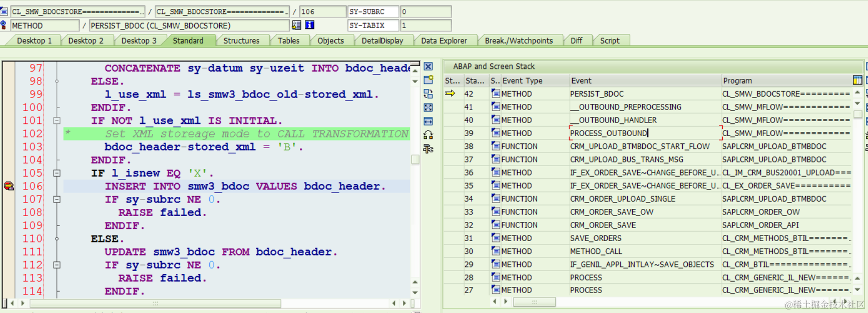
Task: Collapse the IF block at line 105
Action: 57,173
